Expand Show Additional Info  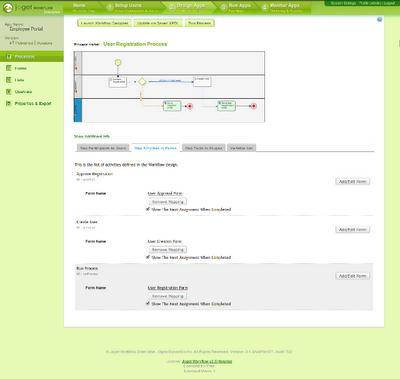92,136
